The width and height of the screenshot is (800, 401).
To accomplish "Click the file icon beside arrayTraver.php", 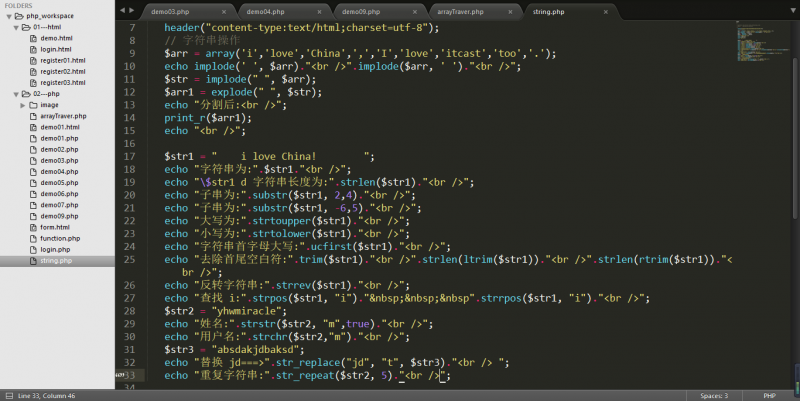I will coord(33,116).
